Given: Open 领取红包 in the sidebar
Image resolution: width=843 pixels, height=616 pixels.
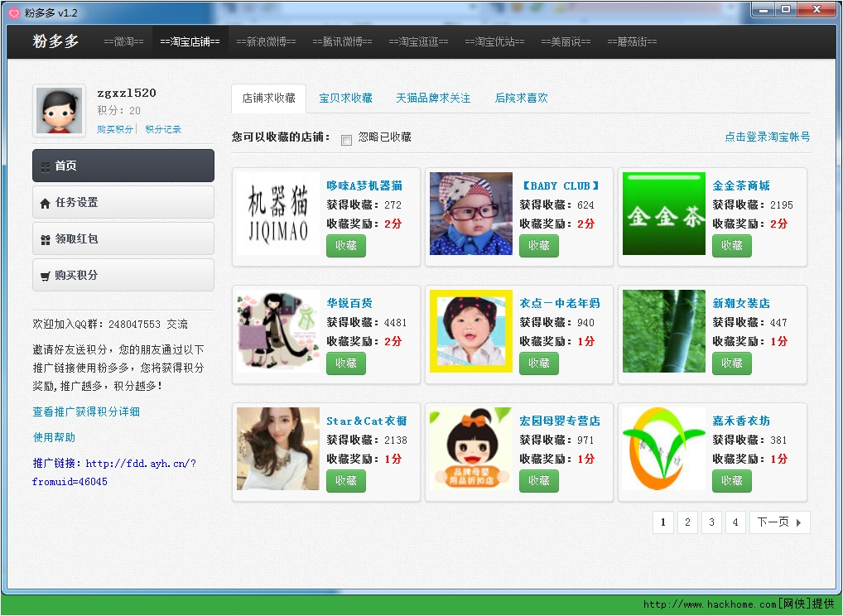Looking at the screenshot, I should (123, 238).
